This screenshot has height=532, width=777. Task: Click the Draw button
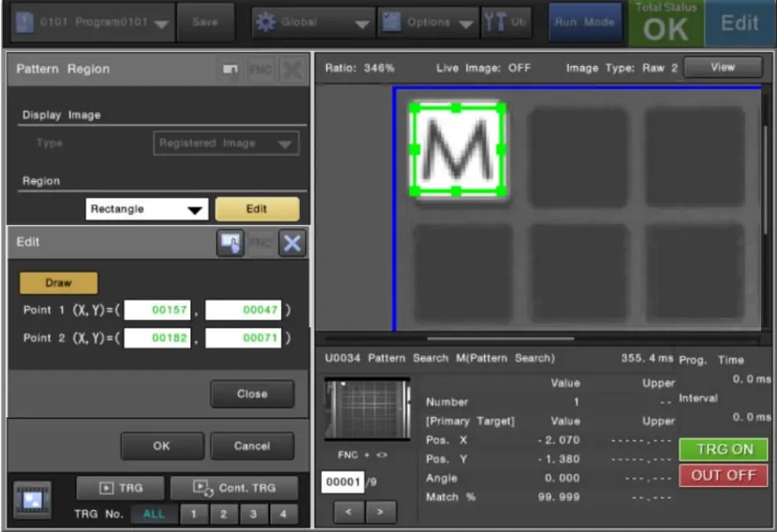click(58, 283)
